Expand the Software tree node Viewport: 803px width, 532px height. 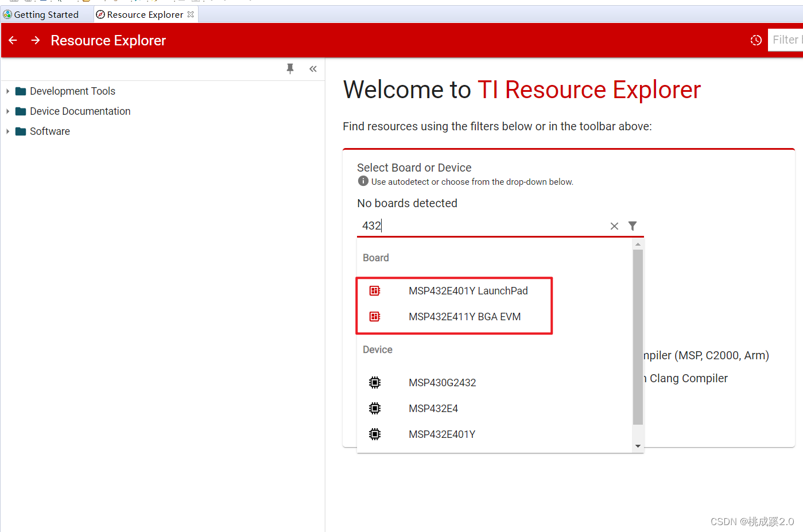click(x=7, y=131)
